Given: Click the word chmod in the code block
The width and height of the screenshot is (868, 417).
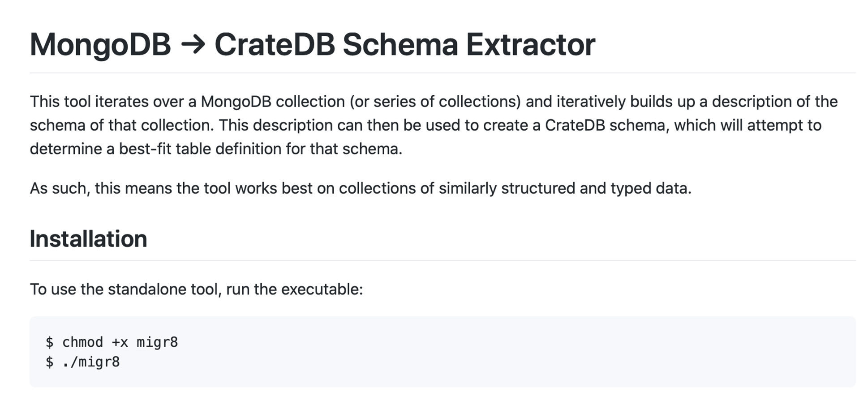Looking at the screenshot, I should point(82,342).
